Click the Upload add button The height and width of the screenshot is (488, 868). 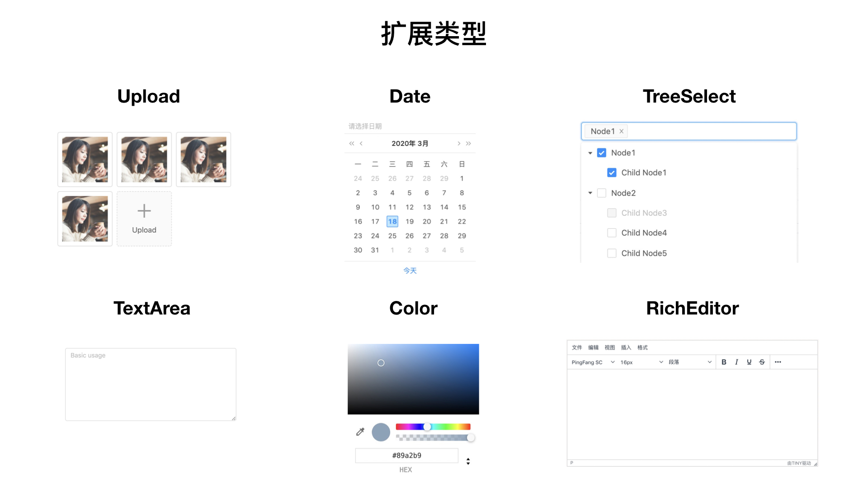pos(144,219)
